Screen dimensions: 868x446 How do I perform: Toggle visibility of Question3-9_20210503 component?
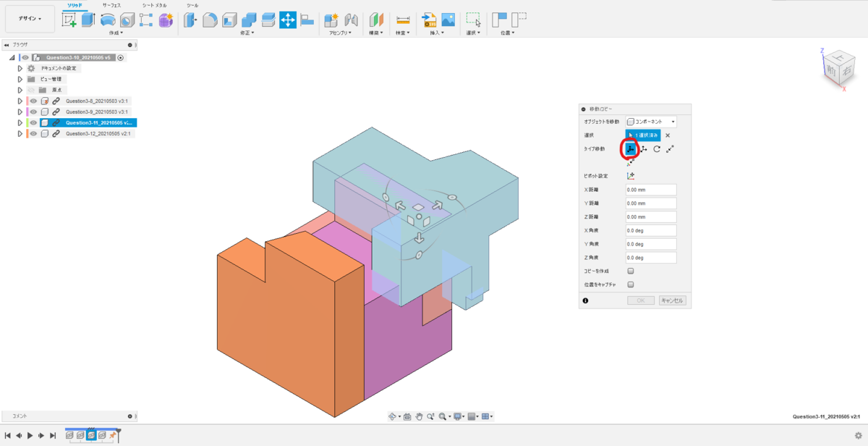(33, 112)
